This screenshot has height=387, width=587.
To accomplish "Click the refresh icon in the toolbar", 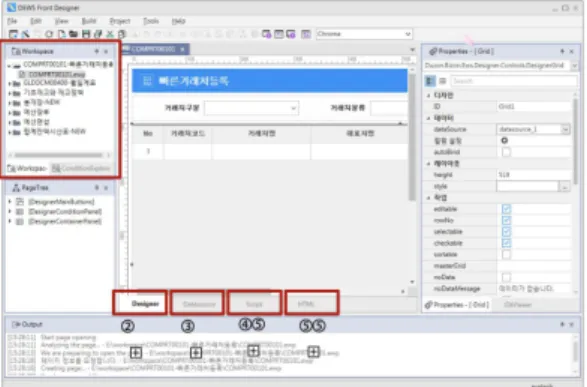I will point(49,34).
